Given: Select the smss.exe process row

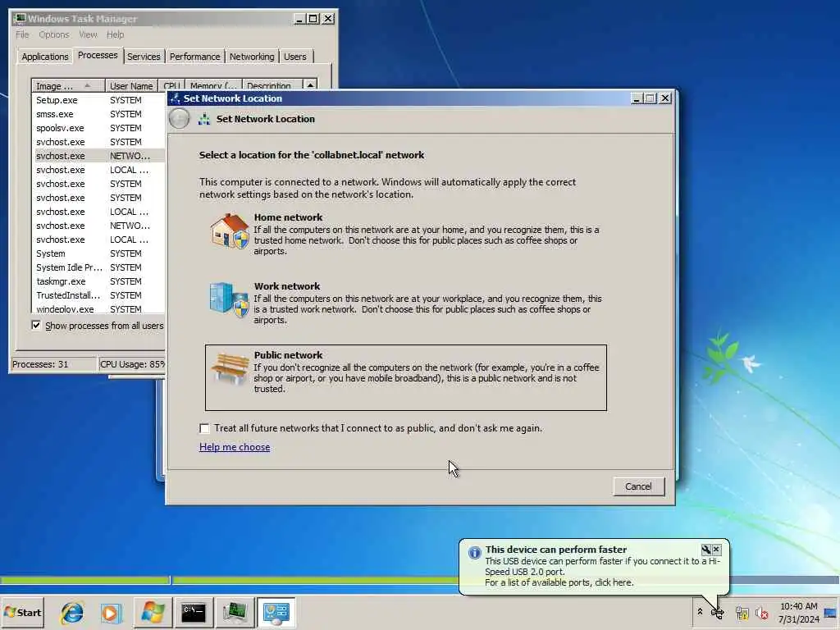Looking at the screenshot, I should point(98,114).
